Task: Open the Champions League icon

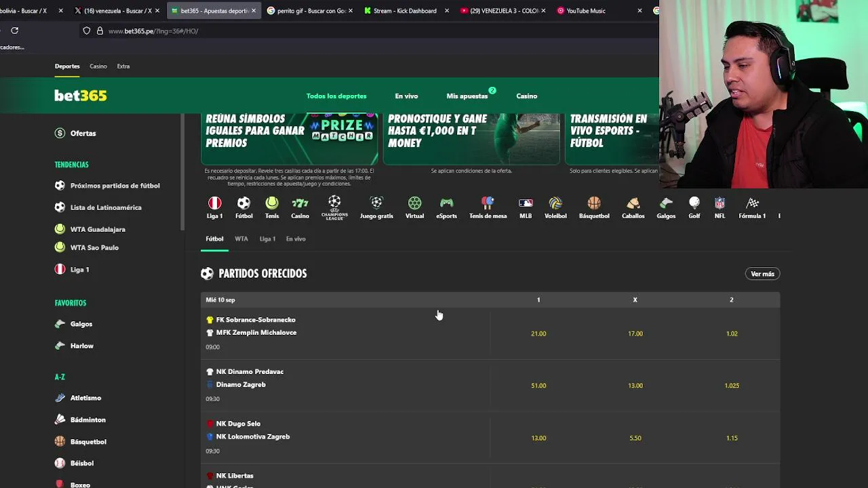Action: (334, 207)
